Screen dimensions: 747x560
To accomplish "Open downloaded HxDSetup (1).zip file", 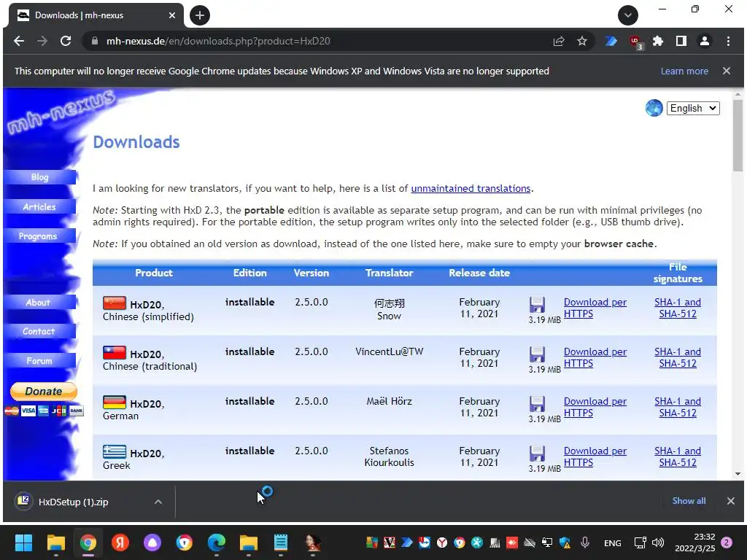I will 74,502.
